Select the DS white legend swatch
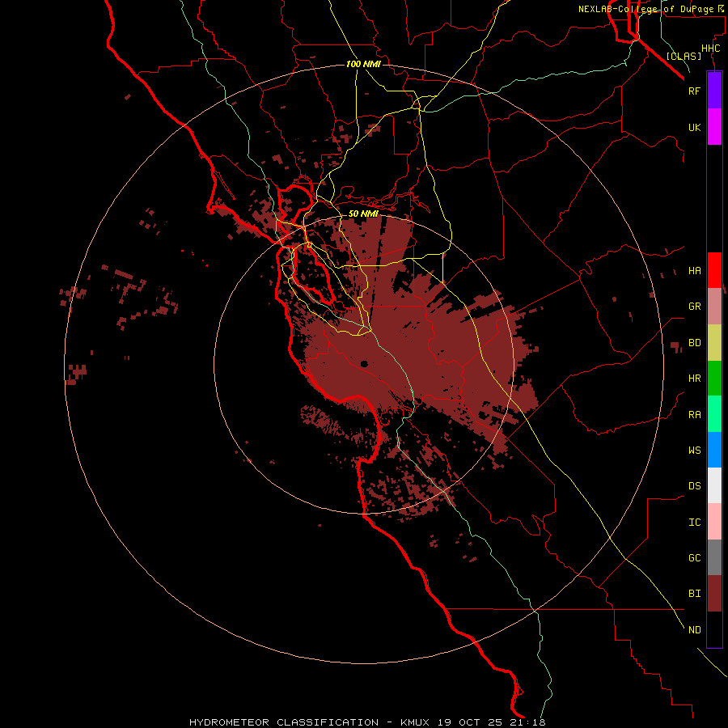The height and width of the screenshot is (728, 728). (714, 485)
